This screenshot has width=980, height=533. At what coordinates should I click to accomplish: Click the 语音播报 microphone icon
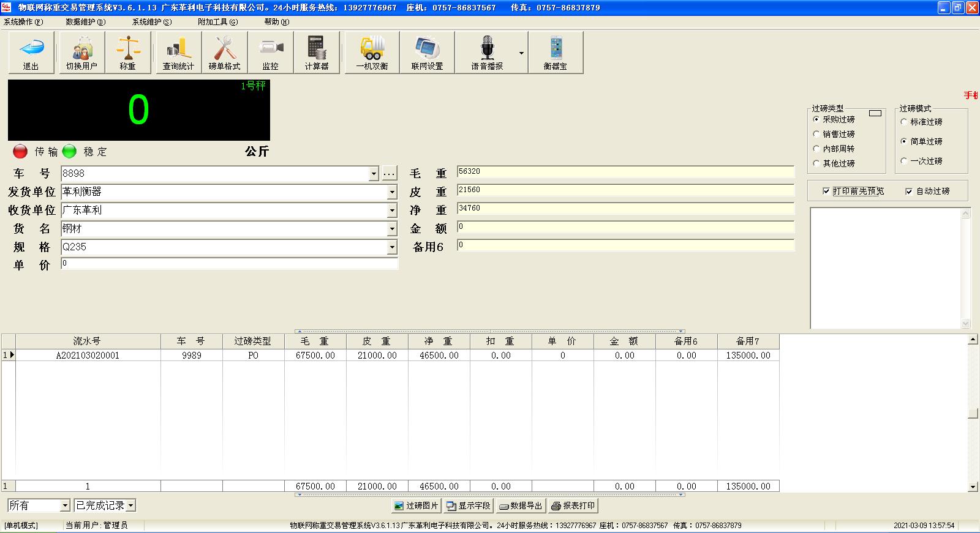[487, 53]
